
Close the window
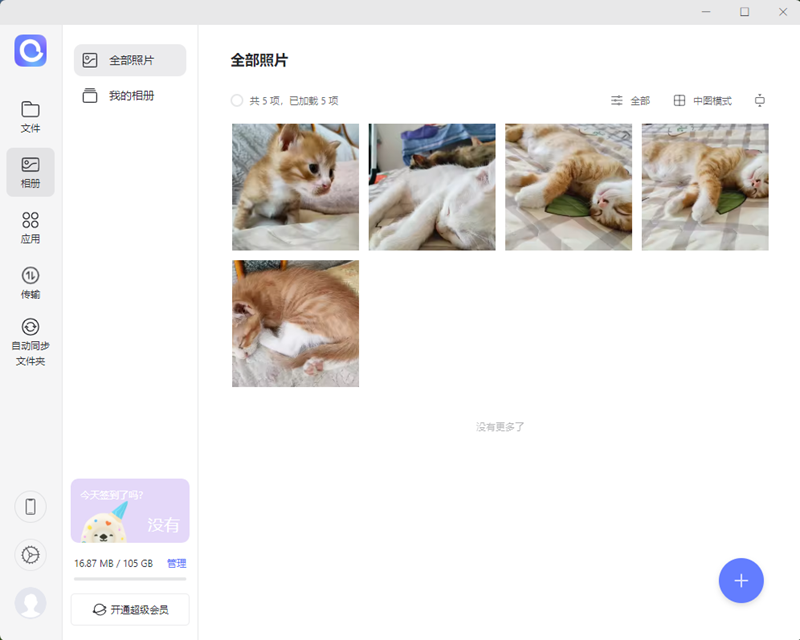783,12
